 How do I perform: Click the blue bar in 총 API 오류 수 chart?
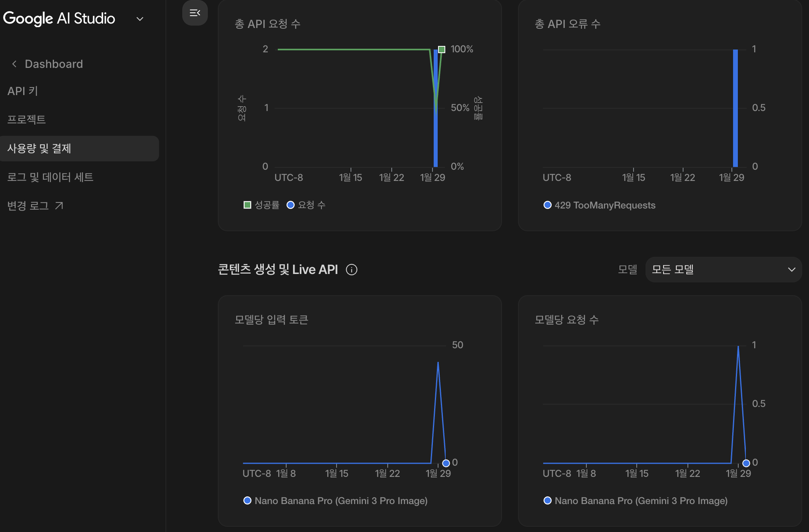(x=735, y=108)
